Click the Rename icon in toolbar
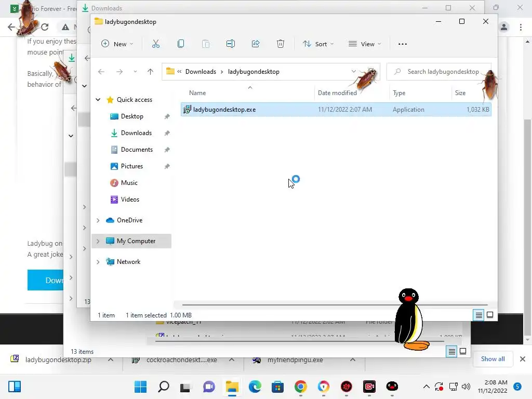 (231, 44)
